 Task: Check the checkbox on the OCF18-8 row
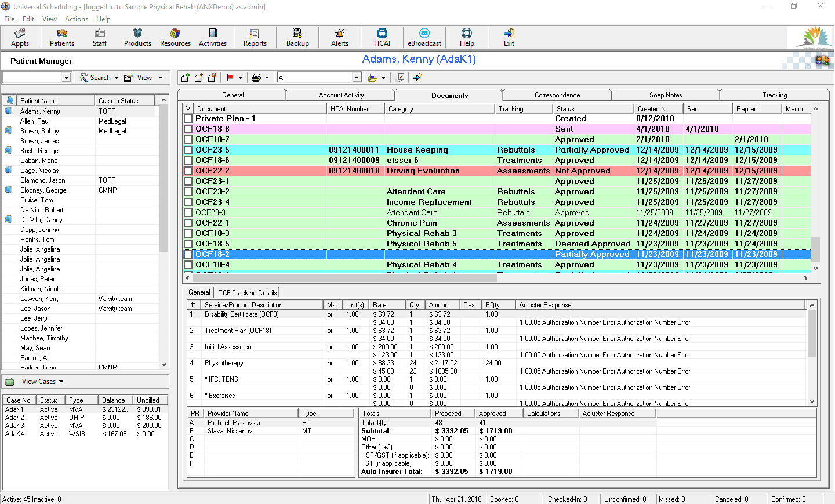(187, 129)
